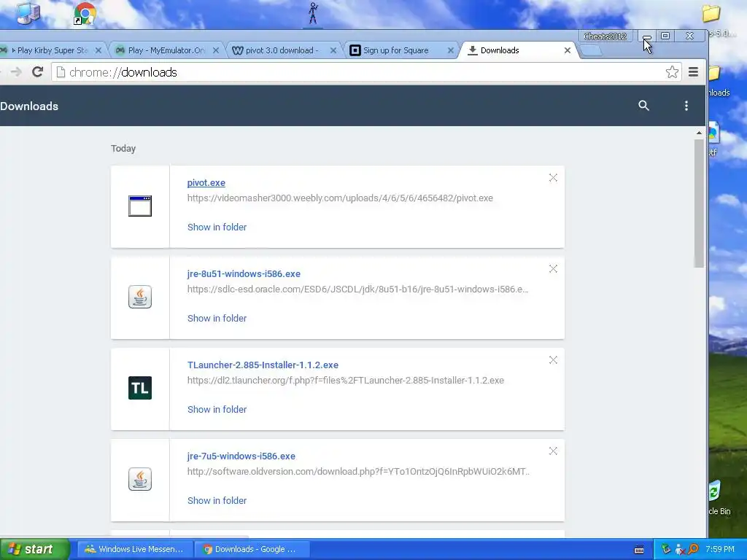The image size is (747, 560).
Task: Click the Today date heading
Action: pos(123,149)
